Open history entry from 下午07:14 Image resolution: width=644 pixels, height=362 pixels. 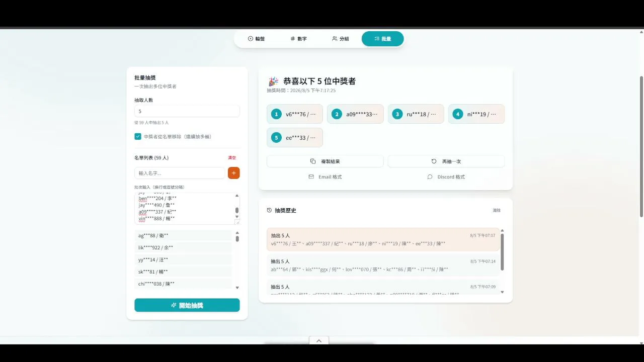click(x=383, y=265)
